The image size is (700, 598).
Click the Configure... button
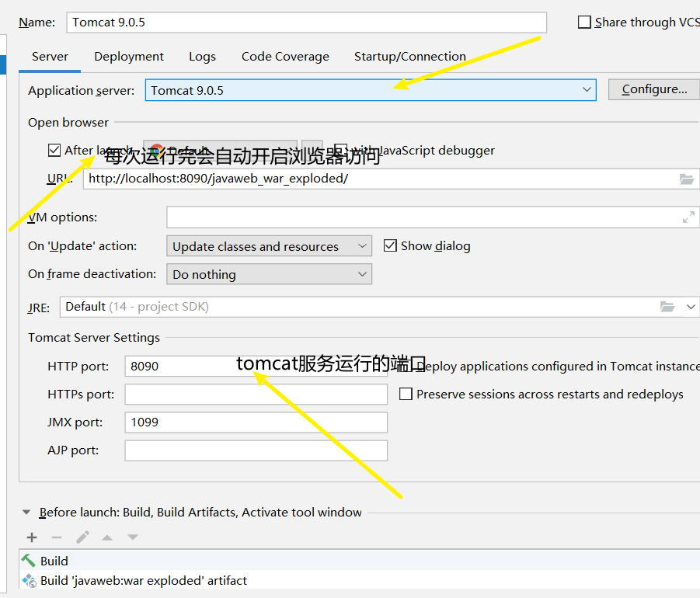[x=654, y=89]
